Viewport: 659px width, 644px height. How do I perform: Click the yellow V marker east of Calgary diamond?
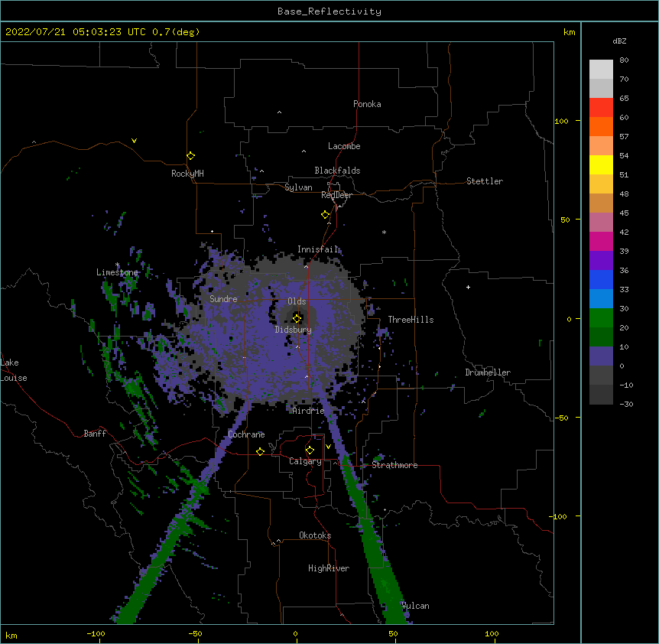(x=328, y=446)
